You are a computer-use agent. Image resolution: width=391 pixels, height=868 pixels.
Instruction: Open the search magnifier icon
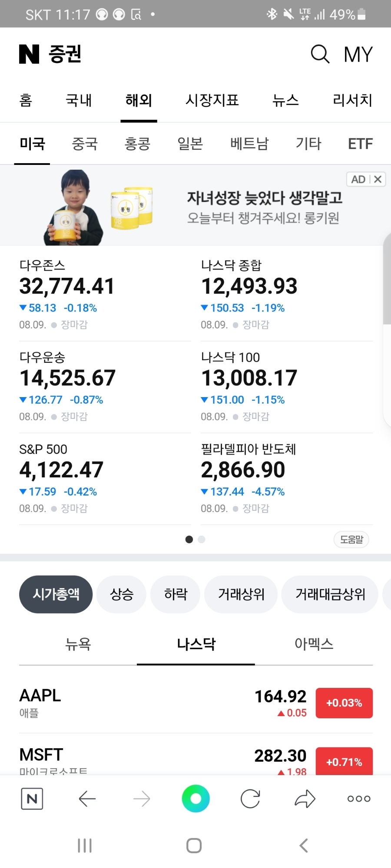320,54
